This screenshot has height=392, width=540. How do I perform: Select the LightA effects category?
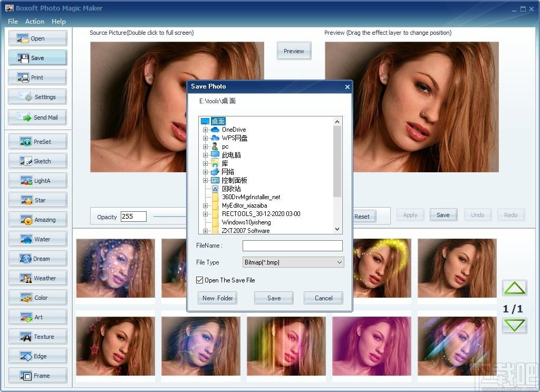click(37, 181)
